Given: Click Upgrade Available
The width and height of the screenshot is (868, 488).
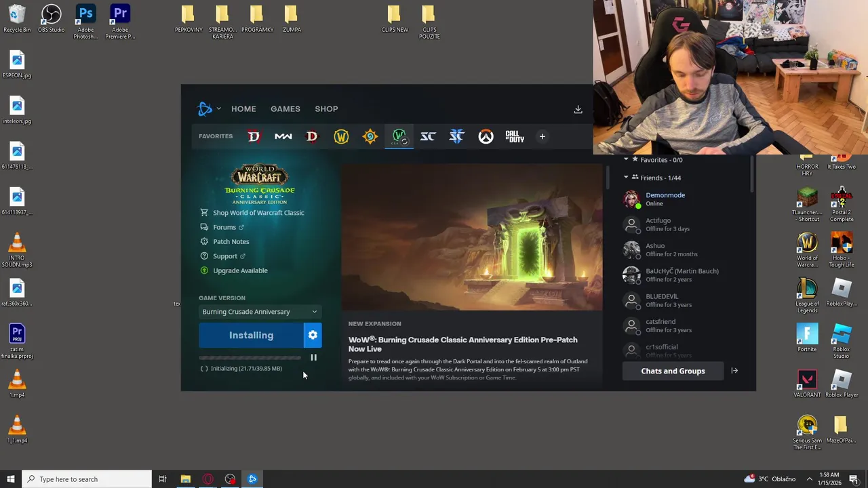Looking at the screenshot, I should [x=234, y=270].
